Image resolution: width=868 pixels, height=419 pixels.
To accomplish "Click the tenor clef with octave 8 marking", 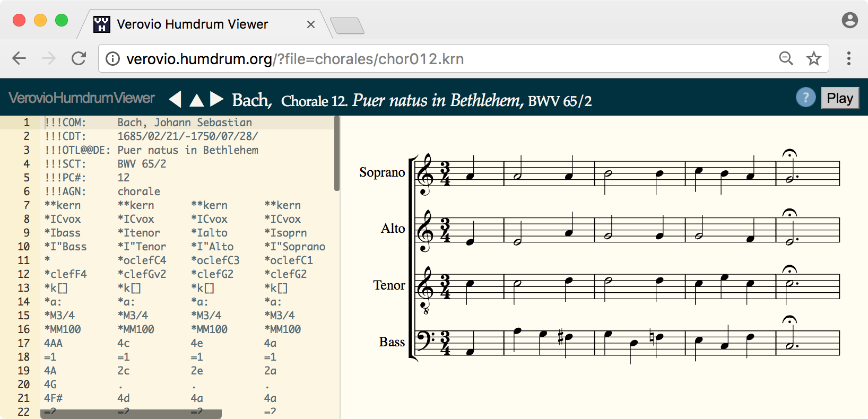I will tap(426, 291).
